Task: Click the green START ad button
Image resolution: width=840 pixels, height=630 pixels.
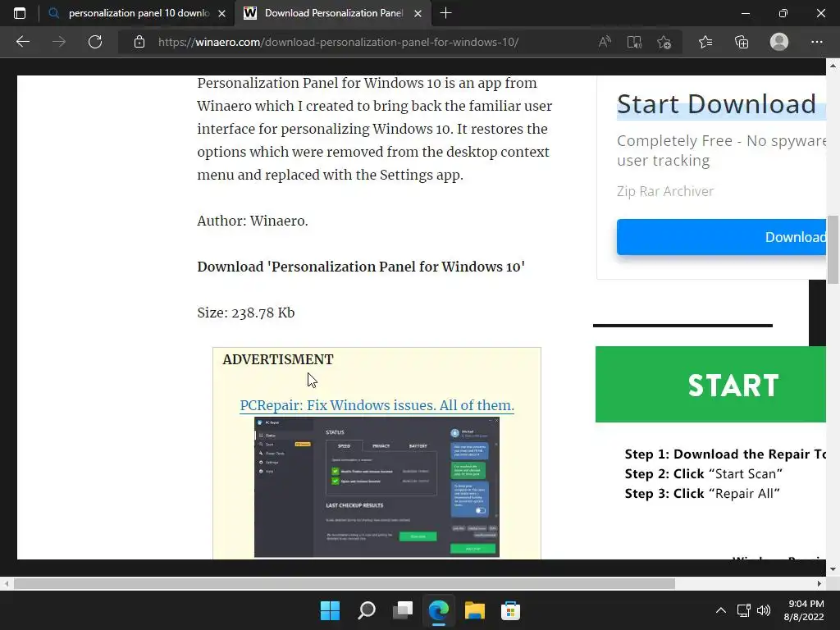Action: 710,385
